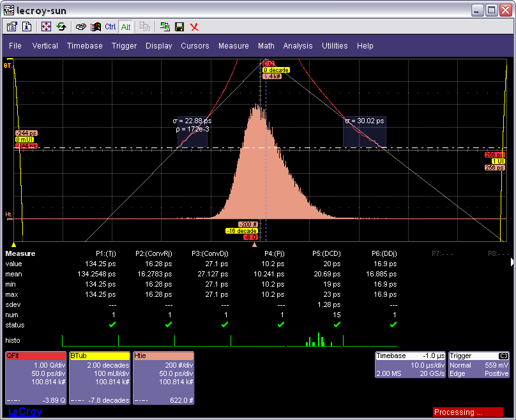Click the P6 DDj status checkmark
This screenshot has height=420, width=516.
[x=393, y=325]
